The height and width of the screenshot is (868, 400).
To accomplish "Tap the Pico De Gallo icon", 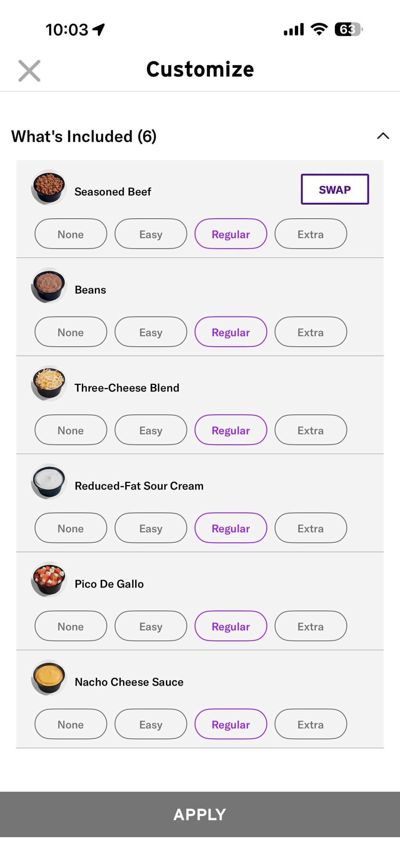I will tap(49, 579).
